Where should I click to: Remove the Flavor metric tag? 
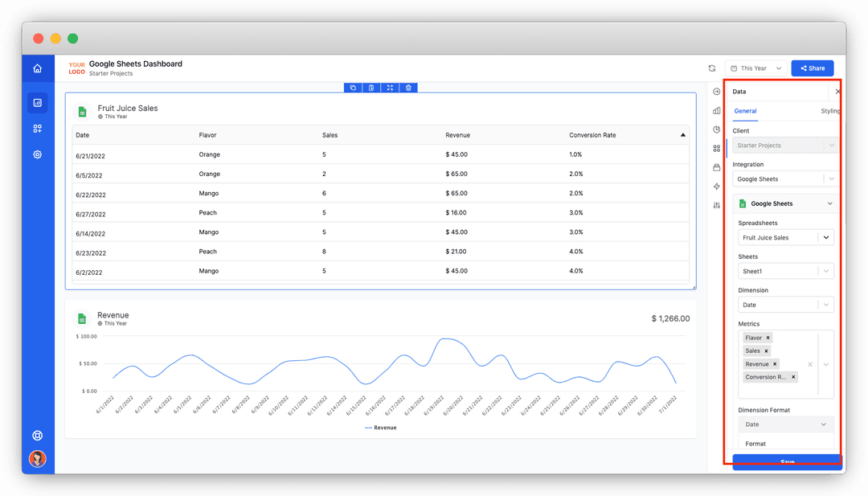pyautogui.click(x=768, y=338)
